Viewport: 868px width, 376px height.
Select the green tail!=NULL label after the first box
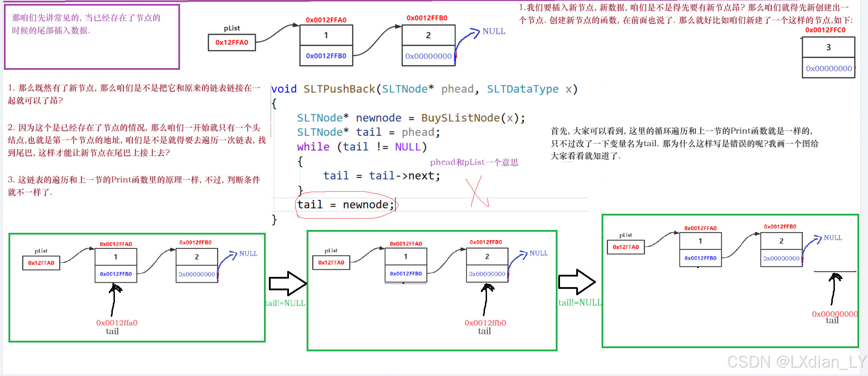click(285, 303)
